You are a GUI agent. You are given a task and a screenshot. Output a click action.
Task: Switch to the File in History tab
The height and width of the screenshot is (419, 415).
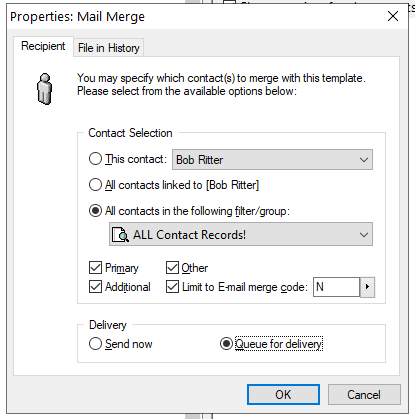click(109, 48)
